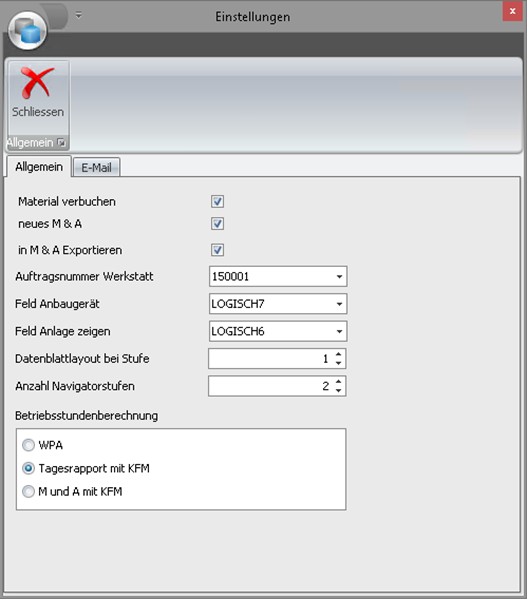Toggle in M & A Exportieren checkbox
Viewport: 527px width, 599px height.
point(217,250)
